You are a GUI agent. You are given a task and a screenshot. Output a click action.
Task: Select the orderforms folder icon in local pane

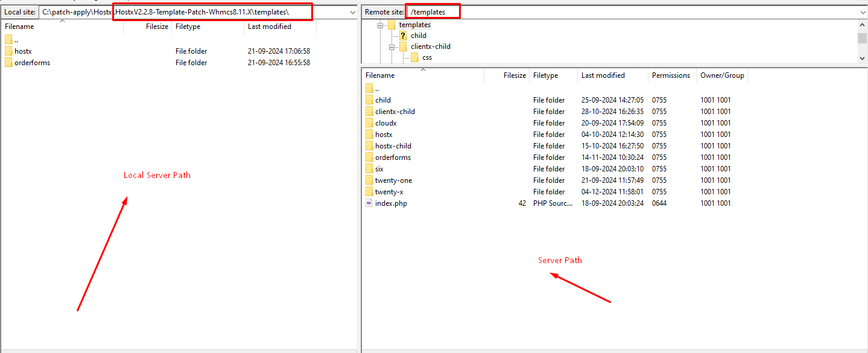pyautogui.click(x=8, y=63)
